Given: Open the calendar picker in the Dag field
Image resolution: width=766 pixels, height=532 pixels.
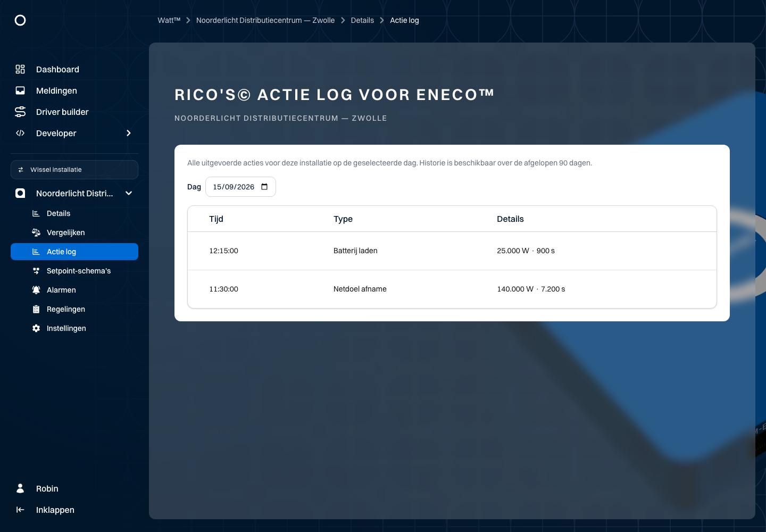Looking at the screenshot, I should (x=264, y=187).
